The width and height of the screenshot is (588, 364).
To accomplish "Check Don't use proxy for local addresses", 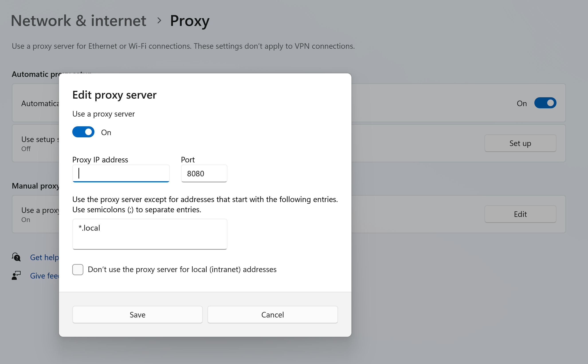I will (x=78, y=269).
